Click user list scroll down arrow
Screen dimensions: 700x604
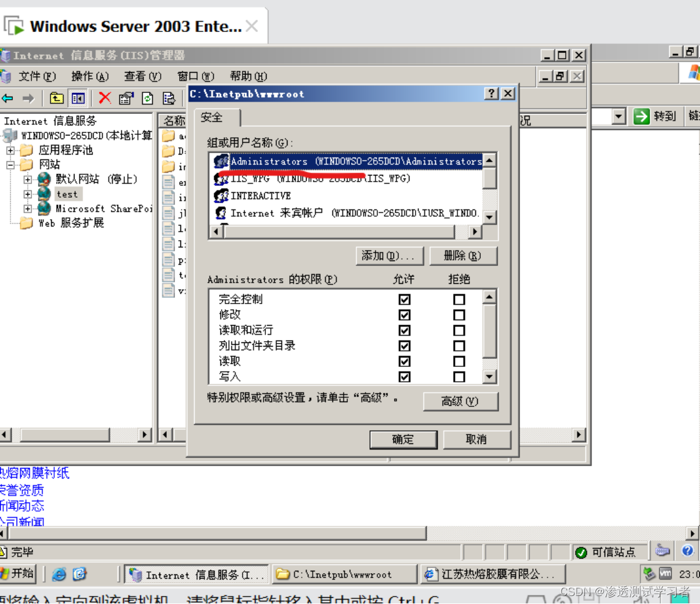(x=489, y=217)
